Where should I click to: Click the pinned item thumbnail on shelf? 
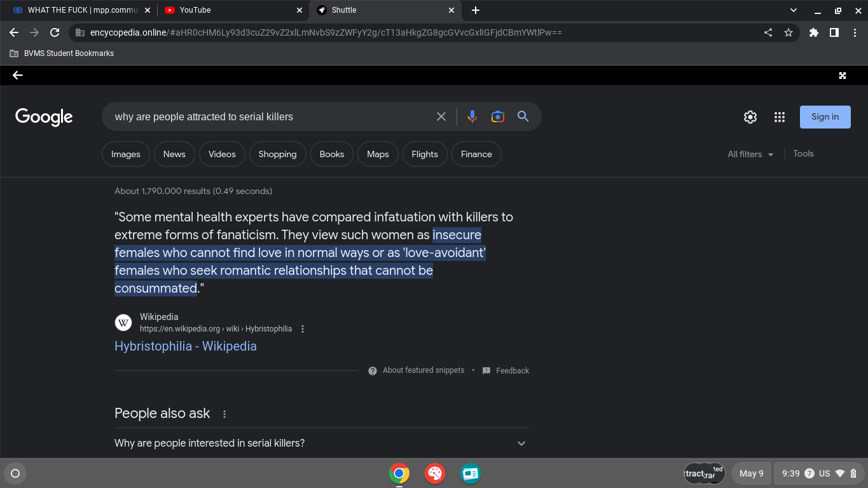(704, 473)
